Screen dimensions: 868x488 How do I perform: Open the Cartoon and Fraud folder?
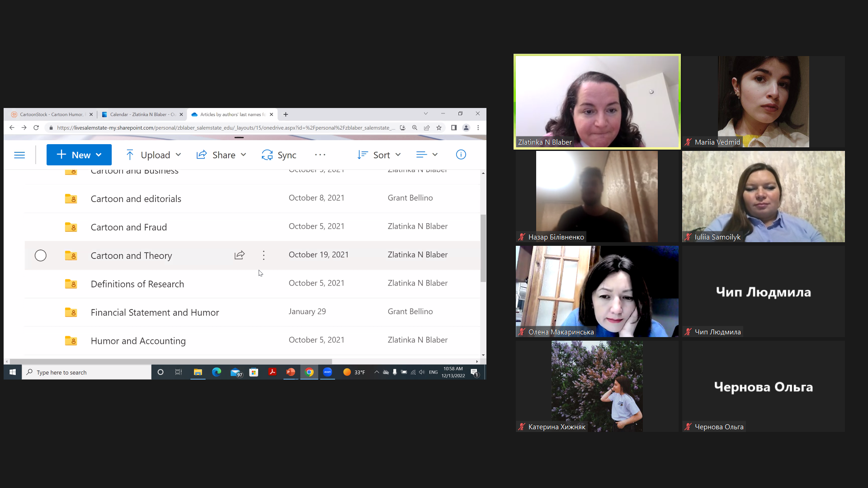pyautogui.click(x=128, y=227)
